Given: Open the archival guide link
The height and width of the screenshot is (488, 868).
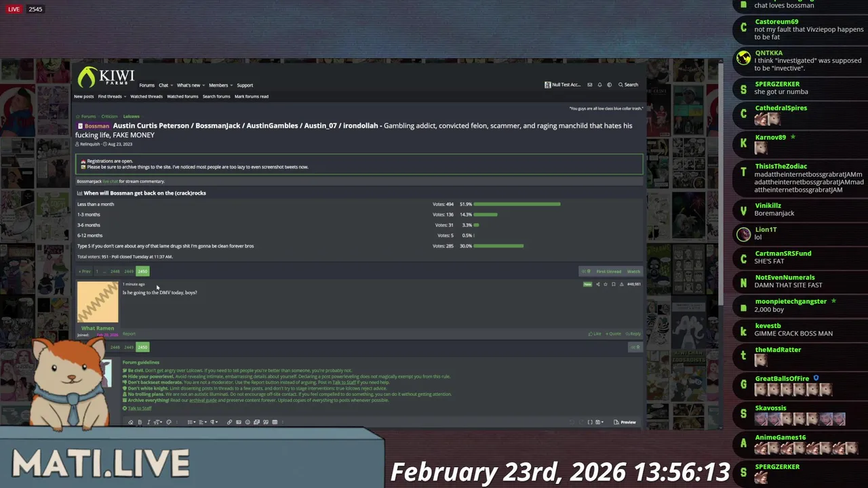Looking at the screenshot, I should [x=203, y=401].
